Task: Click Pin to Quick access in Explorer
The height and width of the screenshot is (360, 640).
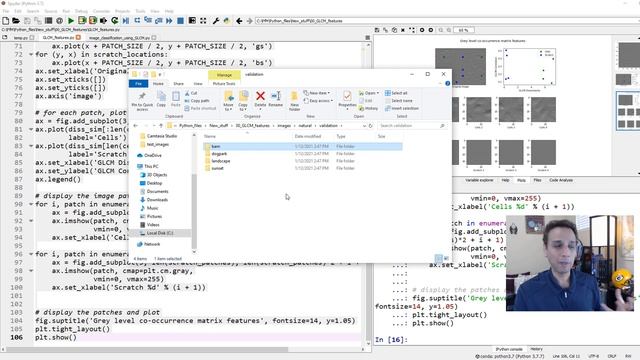Action: 142,101
